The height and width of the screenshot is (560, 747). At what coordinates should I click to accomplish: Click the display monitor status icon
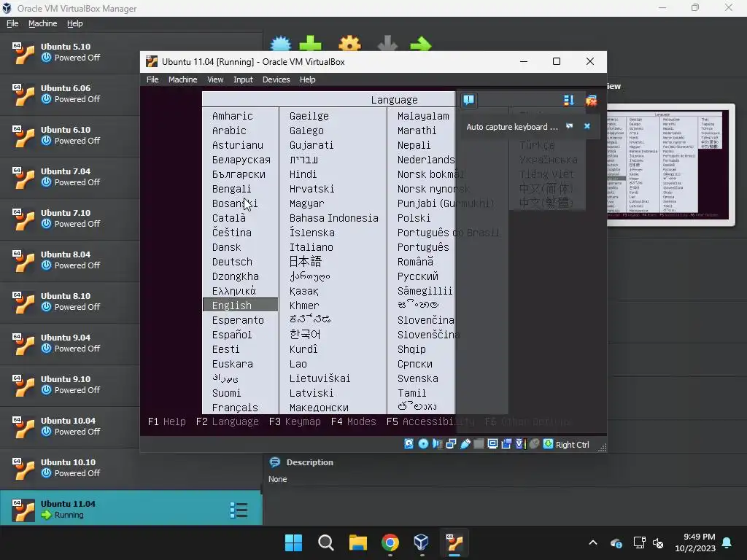tap(492, 444)
